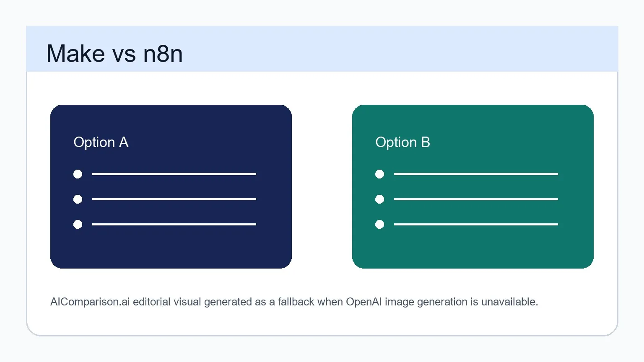Click the navy blue Option A card background

[x=171, y=247]
